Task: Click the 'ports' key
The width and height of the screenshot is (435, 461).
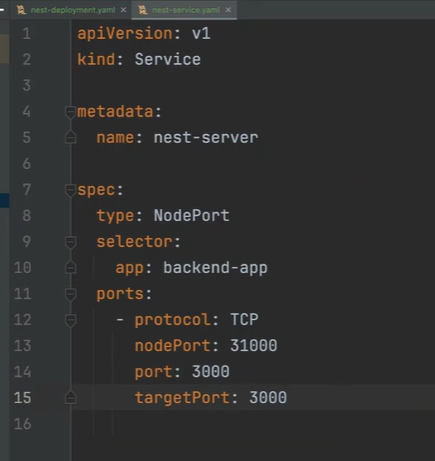Action: pos(120,294)
